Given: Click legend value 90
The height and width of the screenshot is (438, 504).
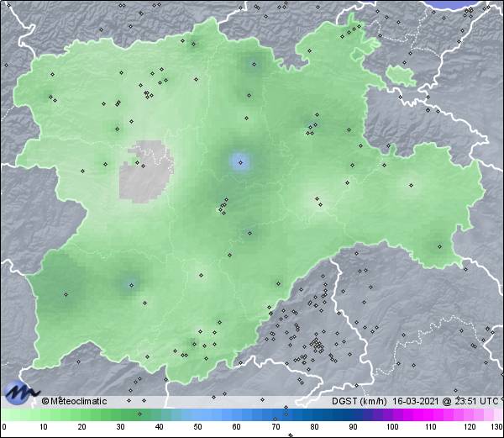Looking at the screenshot, I should [353, 427].
